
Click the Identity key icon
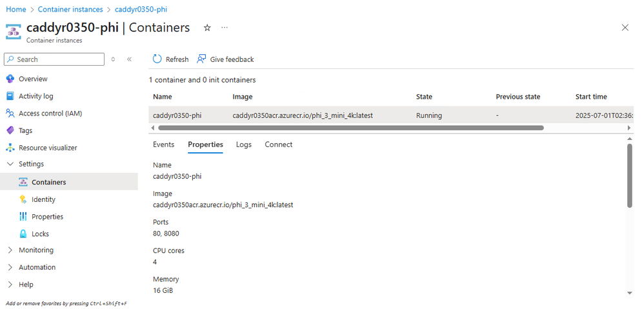coord(23,199)
